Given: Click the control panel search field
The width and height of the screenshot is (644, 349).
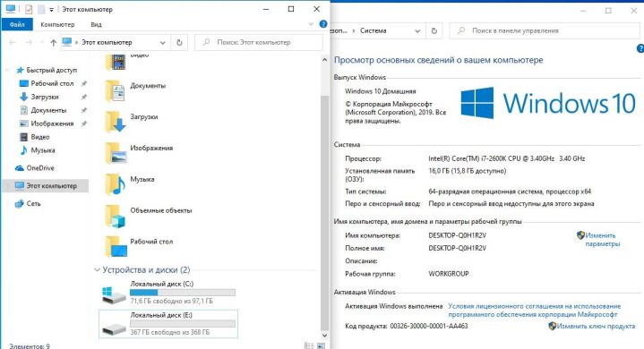Looking at the screenshot, I should [x=544, y=30].
